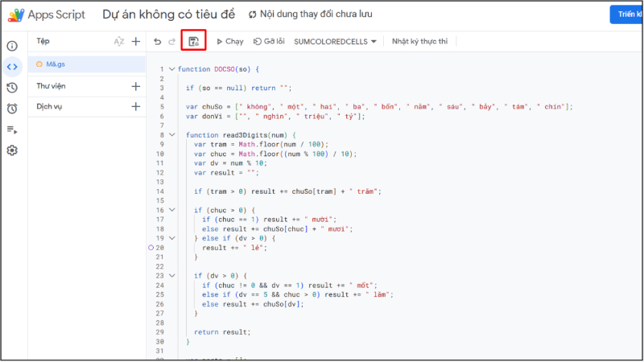The height and width of the screenshot is (362, 644).
Task: Click the 'if (so == null) return' line
Action: [x=238, y=88]
